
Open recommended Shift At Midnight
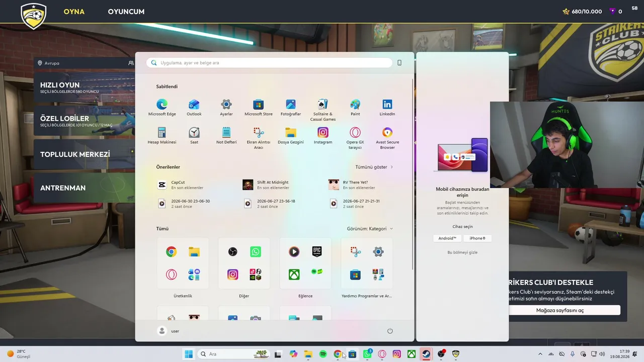tap(267, 185)
